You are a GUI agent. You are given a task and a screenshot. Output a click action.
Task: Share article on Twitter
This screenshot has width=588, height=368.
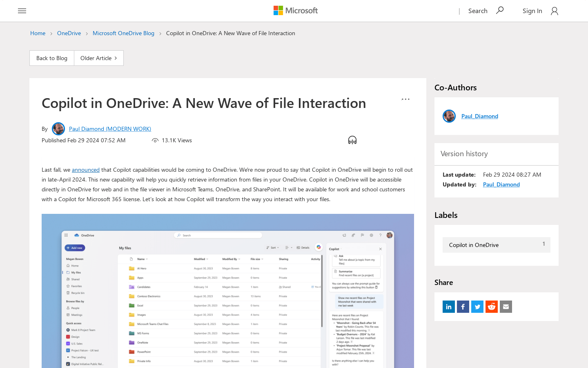coord(477,307)
